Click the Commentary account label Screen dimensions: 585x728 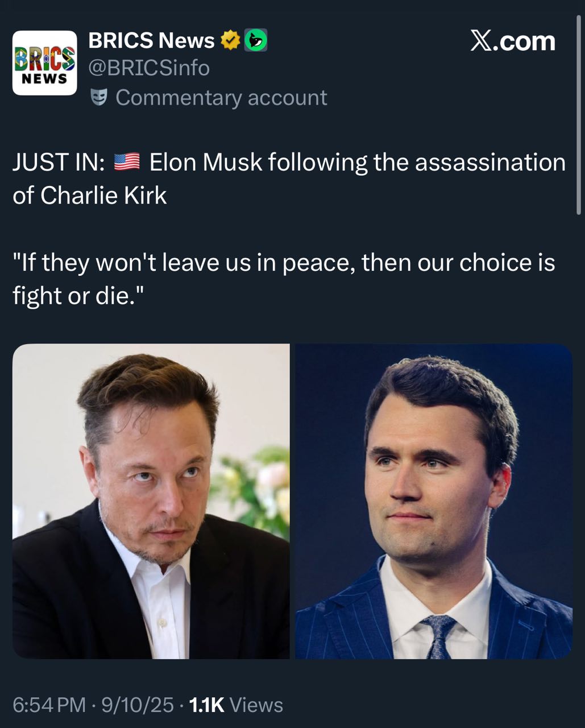(221, 98)
